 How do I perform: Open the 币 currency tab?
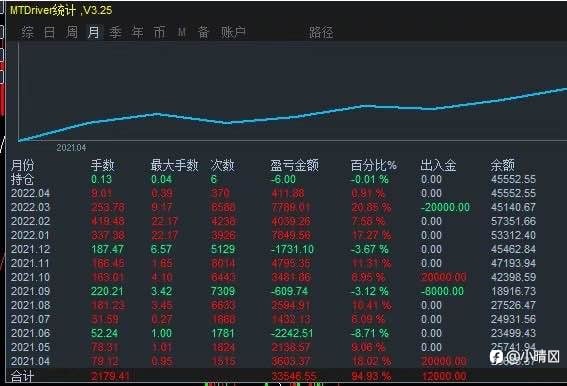[159, 33]
